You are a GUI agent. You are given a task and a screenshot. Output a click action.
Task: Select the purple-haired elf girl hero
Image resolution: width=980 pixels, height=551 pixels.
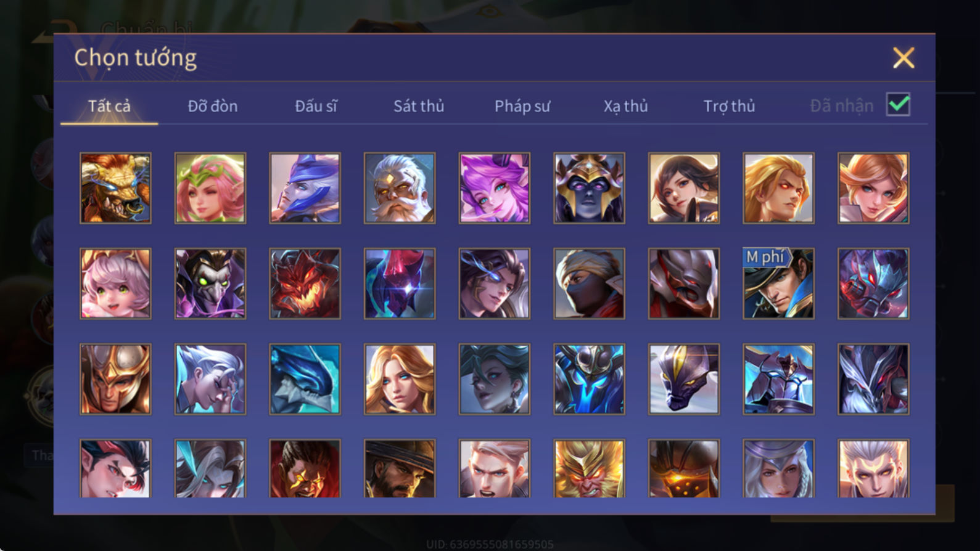coord(494,188)
